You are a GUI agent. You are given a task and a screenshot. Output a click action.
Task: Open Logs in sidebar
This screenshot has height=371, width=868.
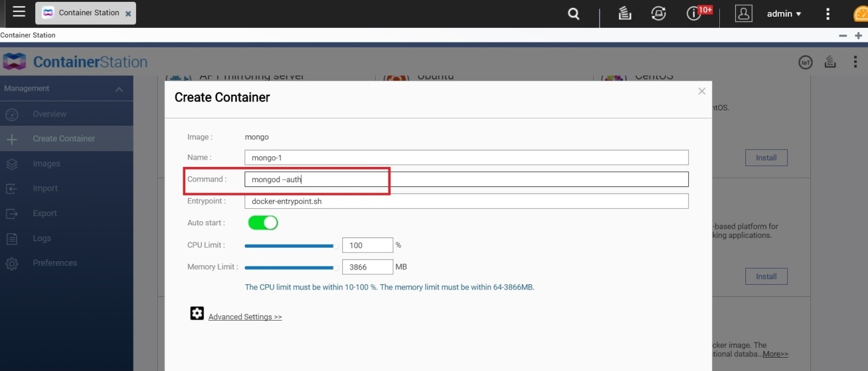66,239
